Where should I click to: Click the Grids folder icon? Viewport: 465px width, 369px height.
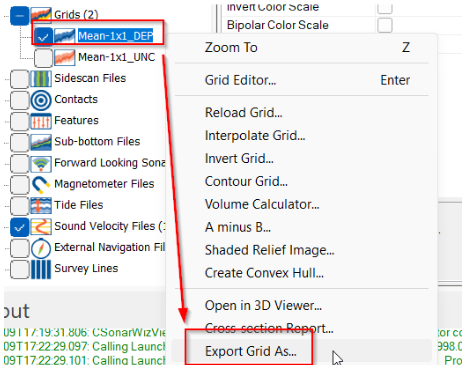click(x=41, y=15)
